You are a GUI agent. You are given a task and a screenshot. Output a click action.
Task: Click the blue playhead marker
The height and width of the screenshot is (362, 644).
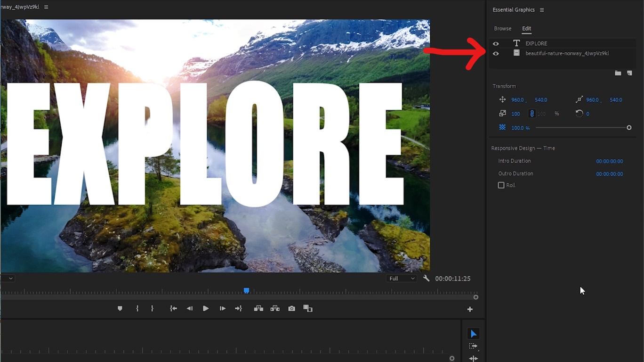click(x=246, y=291)
